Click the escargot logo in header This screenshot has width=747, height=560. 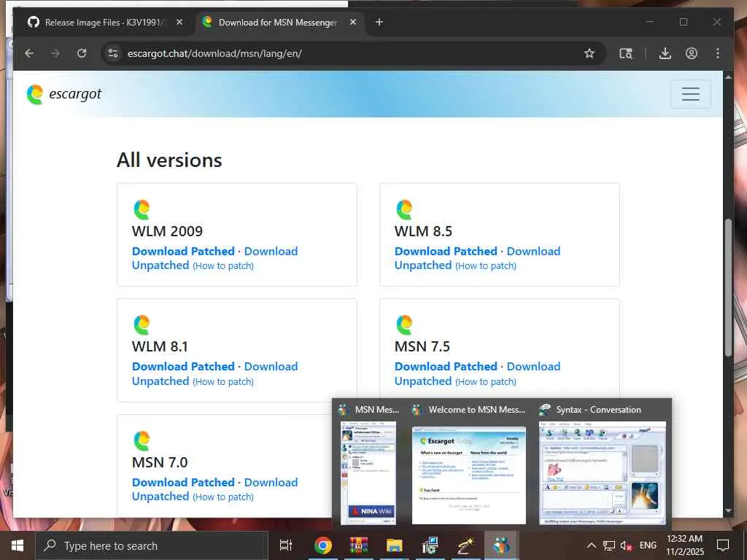point(64,94)
